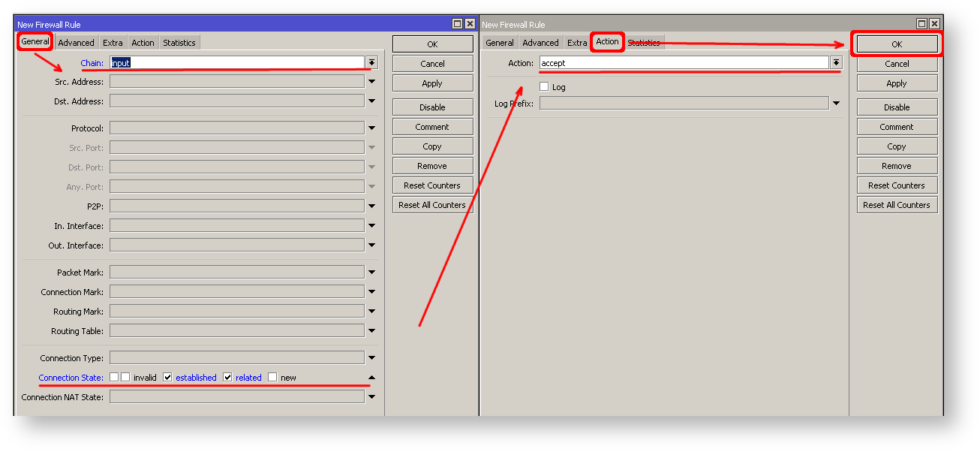This screenshot has height=452, width=980.
Task: Expand the Connection NAT State field
Action: (x=371, y=397)
